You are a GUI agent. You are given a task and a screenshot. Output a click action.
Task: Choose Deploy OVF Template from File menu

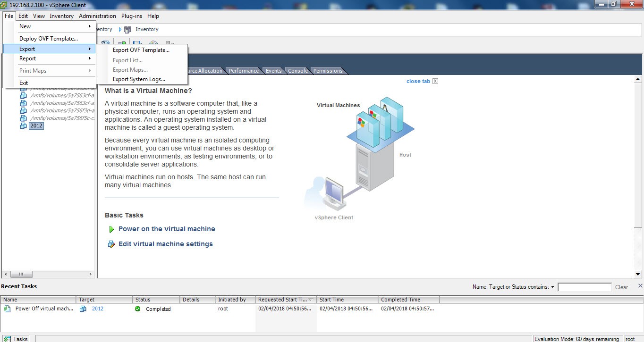pos(49,39)
